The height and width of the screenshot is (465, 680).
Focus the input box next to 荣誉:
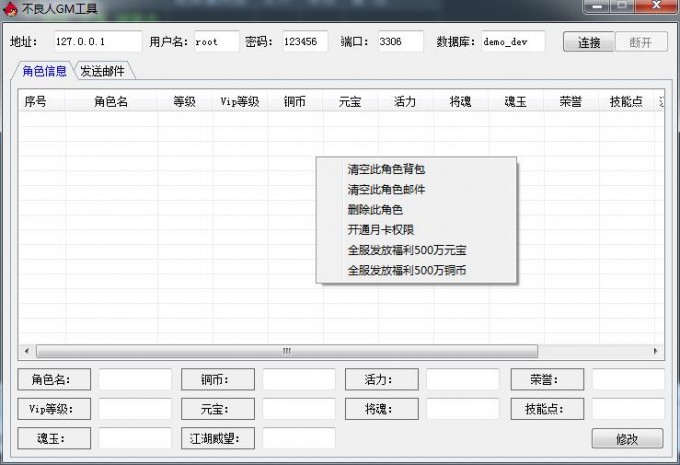[628, 380]
